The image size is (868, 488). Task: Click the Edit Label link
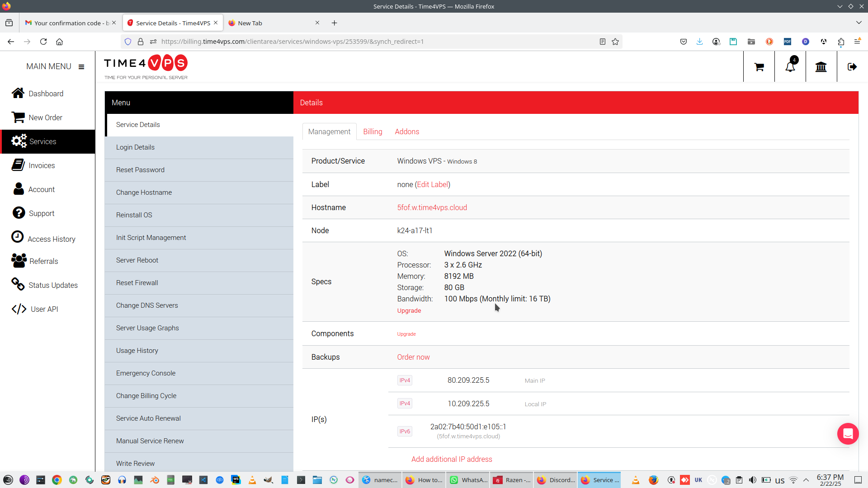433,184
